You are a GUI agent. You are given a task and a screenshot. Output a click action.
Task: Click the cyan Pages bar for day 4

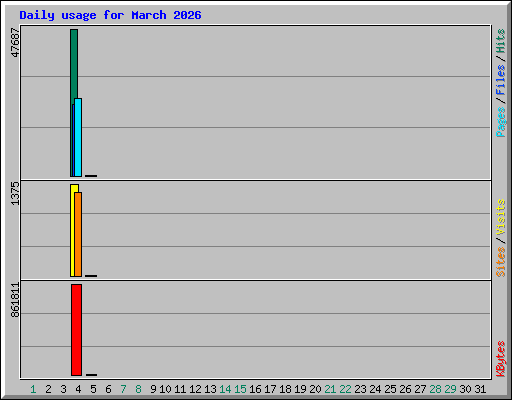[78, 137]
